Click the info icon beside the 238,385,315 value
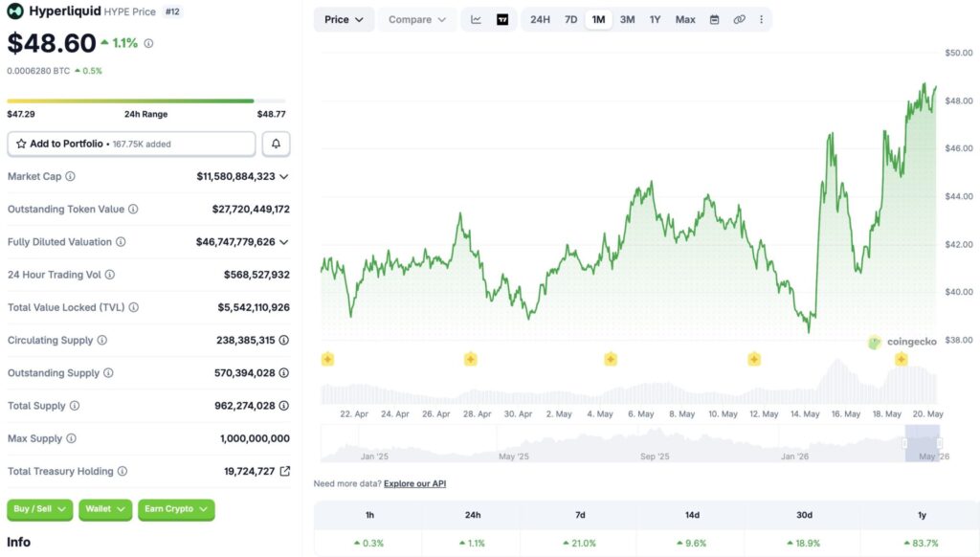This screenshot has width=980, height=557. pos(283,340)
